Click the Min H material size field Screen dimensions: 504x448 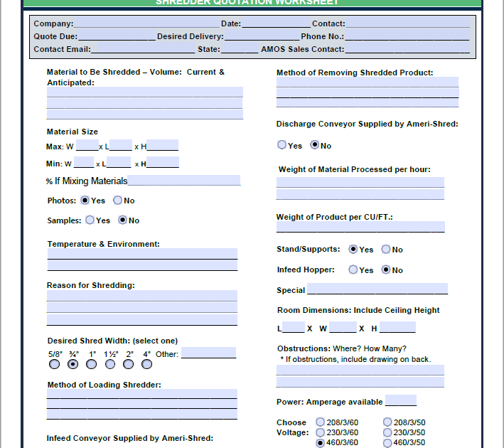pos(163,162)
